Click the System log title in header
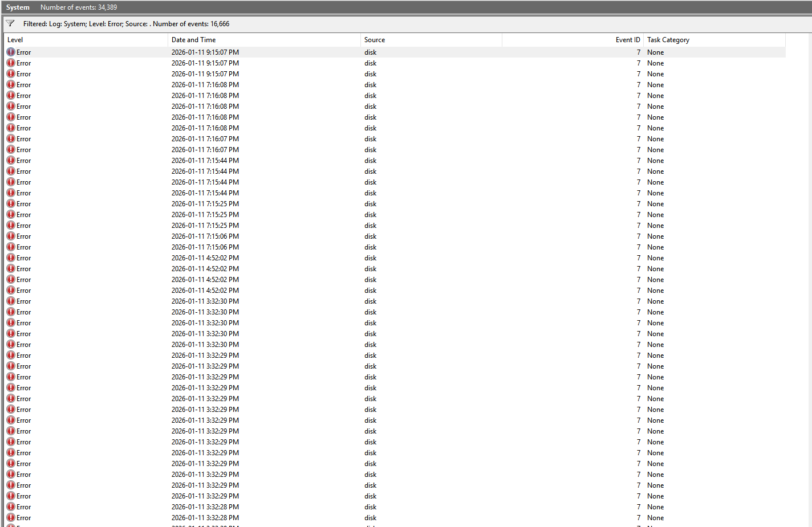The width and height of the screenshot is (812, 527). click(18, 7)
